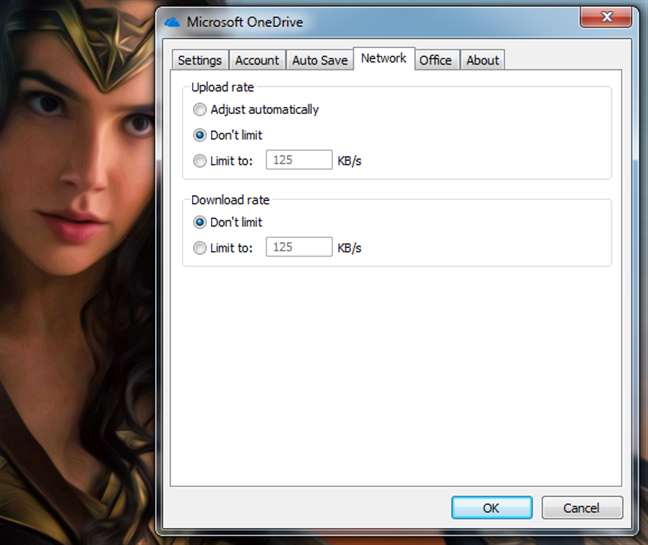Switch to the Settings tab

(x=200, y=60)
